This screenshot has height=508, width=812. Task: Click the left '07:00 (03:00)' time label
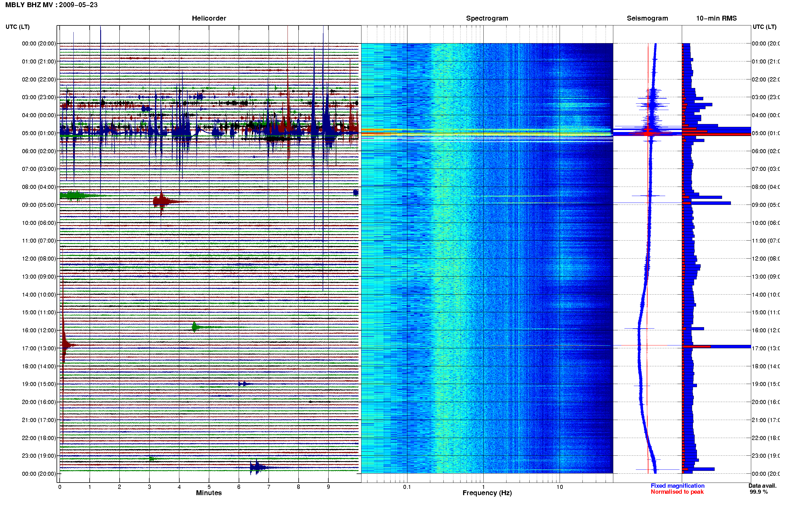point(39,169)
